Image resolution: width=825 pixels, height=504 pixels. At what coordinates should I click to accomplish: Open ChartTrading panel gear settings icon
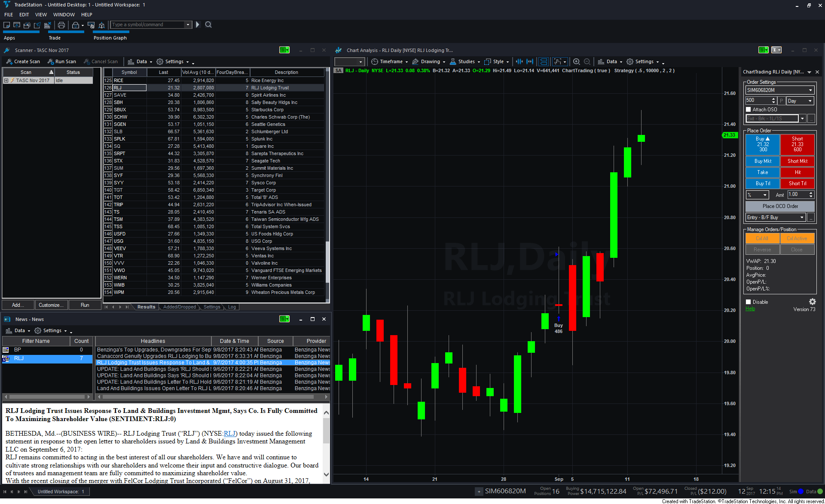tap(812, 302)
